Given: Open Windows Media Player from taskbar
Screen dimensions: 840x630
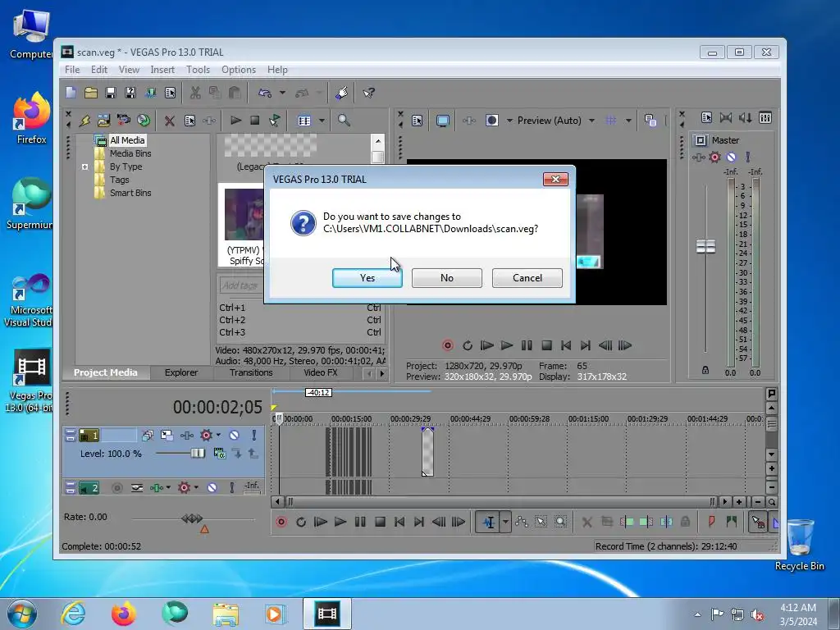Looking at the screenshot, I should point(276,614).
